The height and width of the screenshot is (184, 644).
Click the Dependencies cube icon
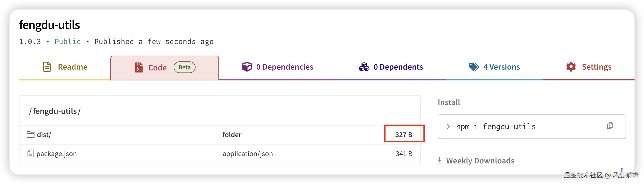pyautogui.click(x=247, y=67)
